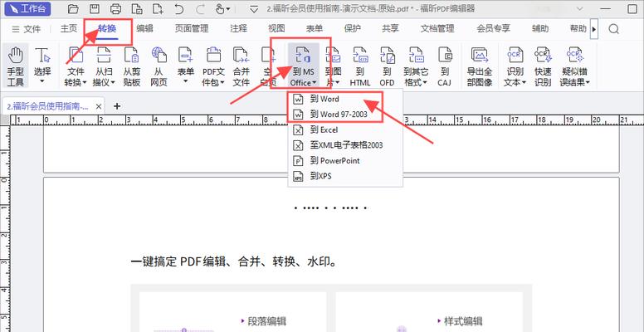Switch to the 视图 tab

click(x=276, y=28)
